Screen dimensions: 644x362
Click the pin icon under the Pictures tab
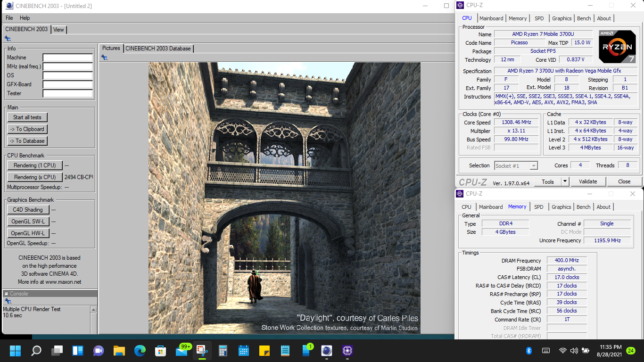pos(104,58)
